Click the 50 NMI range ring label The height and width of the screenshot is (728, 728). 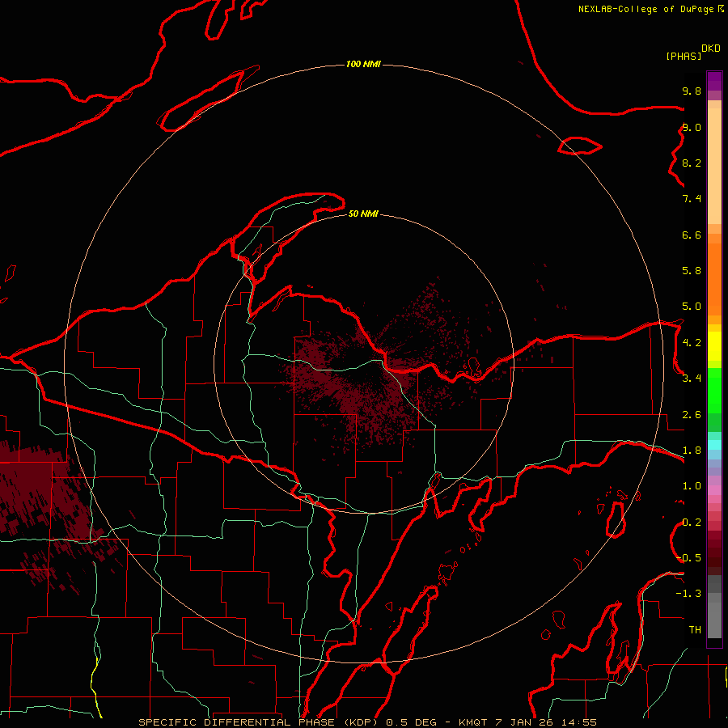(363, 214)
